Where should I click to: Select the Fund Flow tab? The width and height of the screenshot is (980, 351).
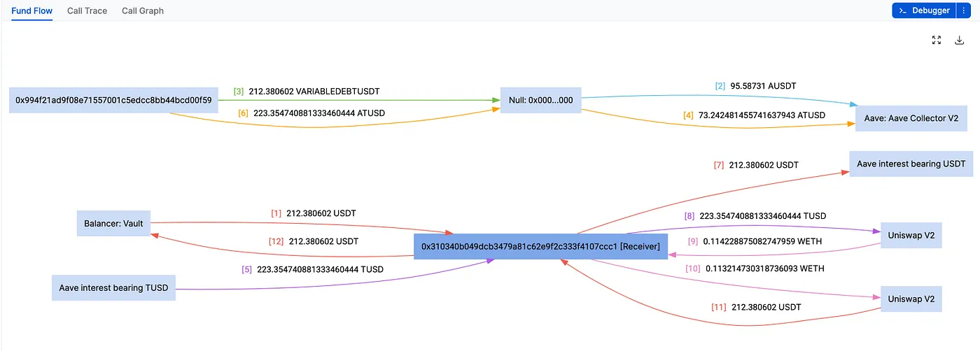coord(32,10)
